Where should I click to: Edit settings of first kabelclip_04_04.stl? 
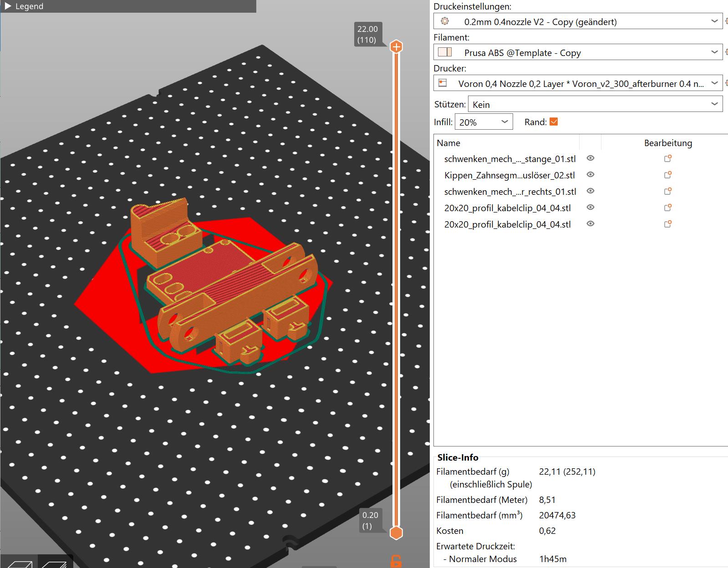point(668,208)
